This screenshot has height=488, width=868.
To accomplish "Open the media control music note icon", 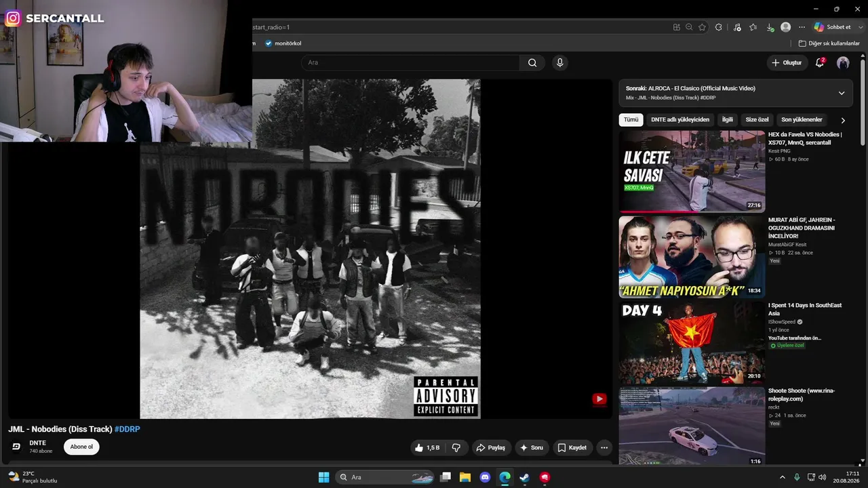I will [x=737, y=27].
